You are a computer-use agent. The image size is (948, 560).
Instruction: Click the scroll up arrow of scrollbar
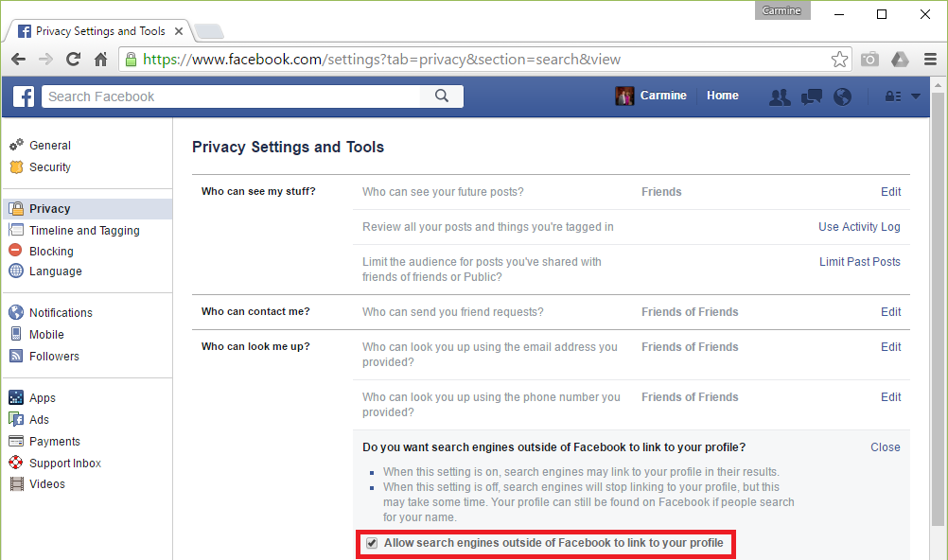coord(939,85)
